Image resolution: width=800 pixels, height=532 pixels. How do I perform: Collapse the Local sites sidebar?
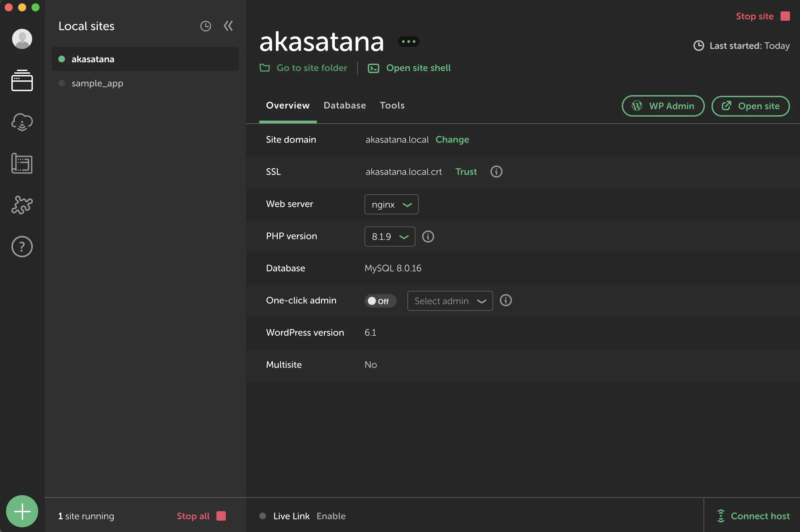click(228, 26)
